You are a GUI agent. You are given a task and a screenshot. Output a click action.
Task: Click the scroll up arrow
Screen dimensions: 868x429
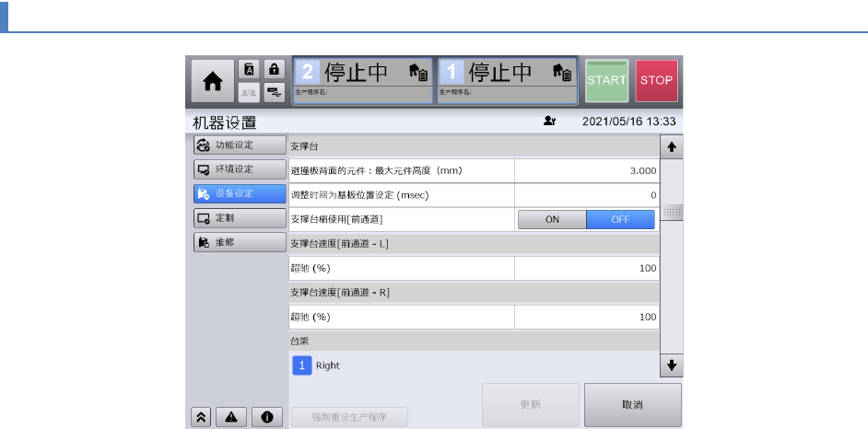pos(672,147)
